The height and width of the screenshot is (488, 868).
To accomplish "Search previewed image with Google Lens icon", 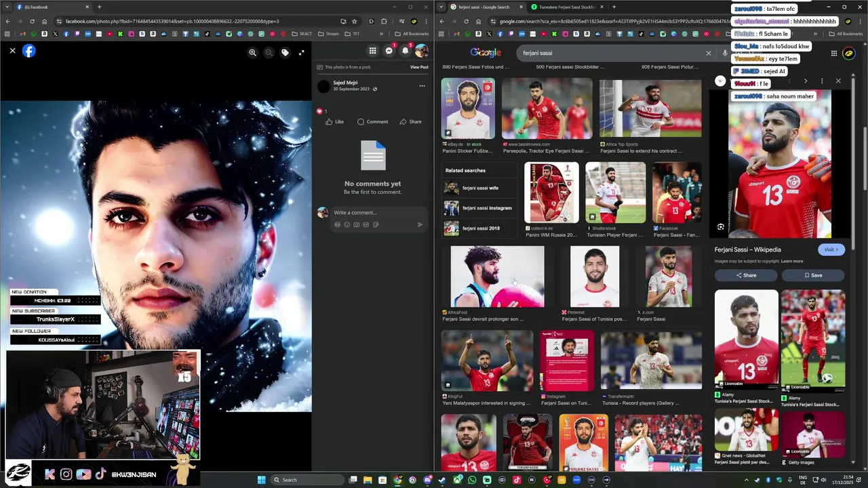I will click(x=721, y=227).
